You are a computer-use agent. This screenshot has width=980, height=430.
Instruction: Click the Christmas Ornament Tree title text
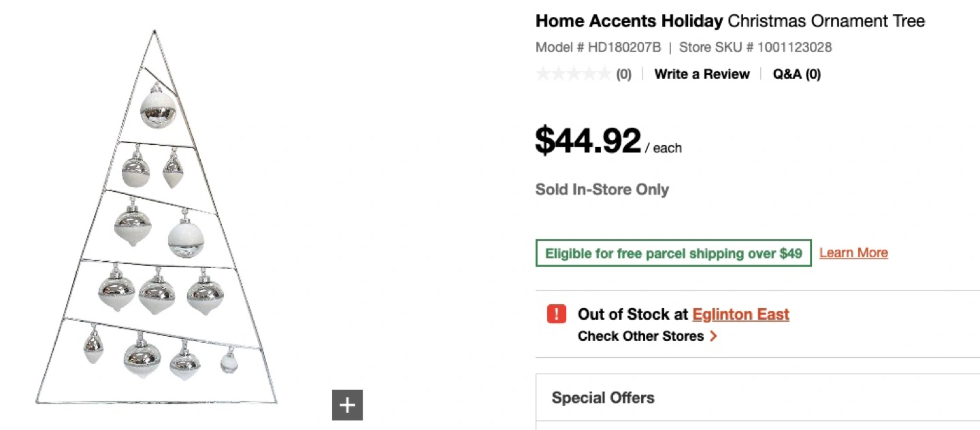tap(826, 21)
